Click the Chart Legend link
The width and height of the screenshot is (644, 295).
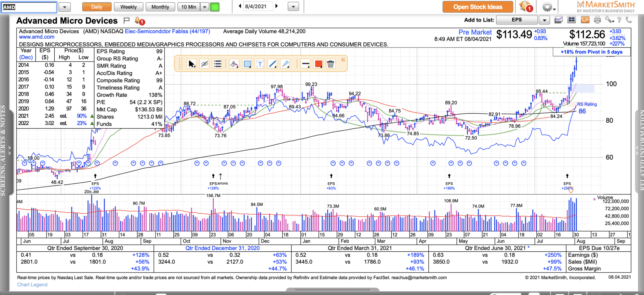click(x=32, y=285)
